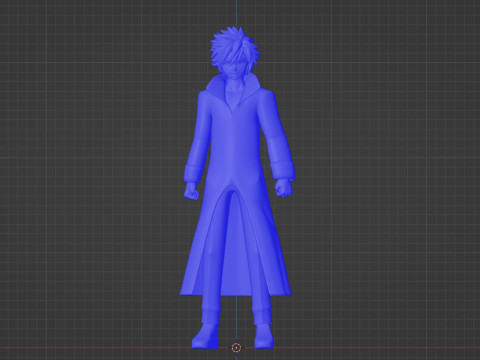Click the 3D cursor at the origin
This screenshot has height=360, width=480.
point(236,348)
